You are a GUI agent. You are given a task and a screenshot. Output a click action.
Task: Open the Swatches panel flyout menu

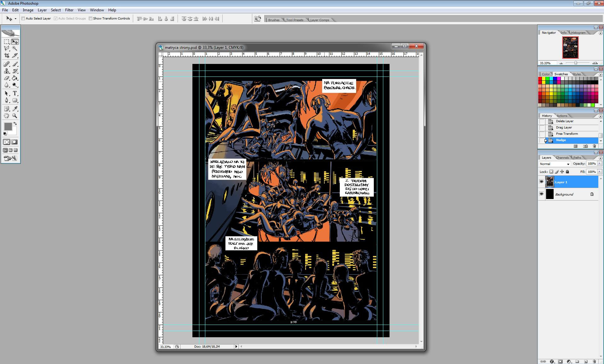coord(600,75)
